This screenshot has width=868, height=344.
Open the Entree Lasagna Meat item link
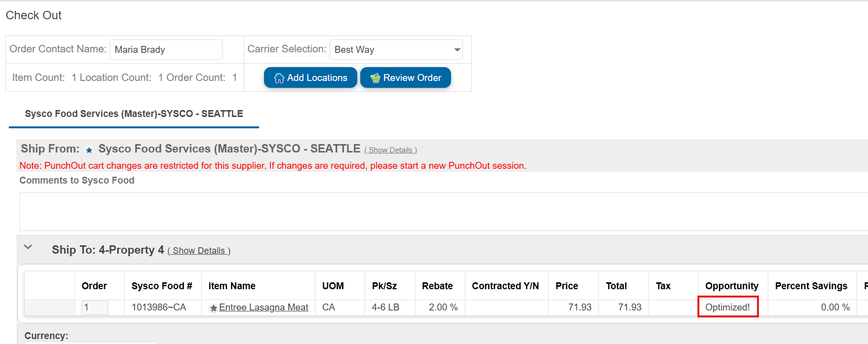pyautogui.click(x=264, y=307)
